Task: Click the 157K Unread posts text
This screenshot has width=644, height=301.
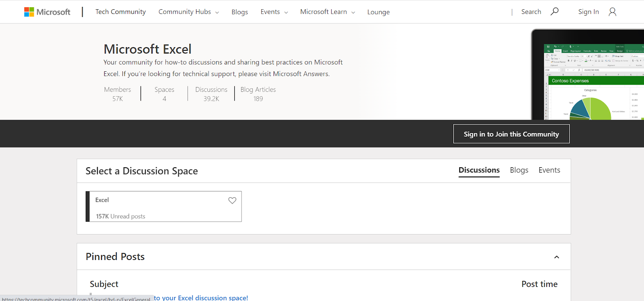Action: point(120,216)
